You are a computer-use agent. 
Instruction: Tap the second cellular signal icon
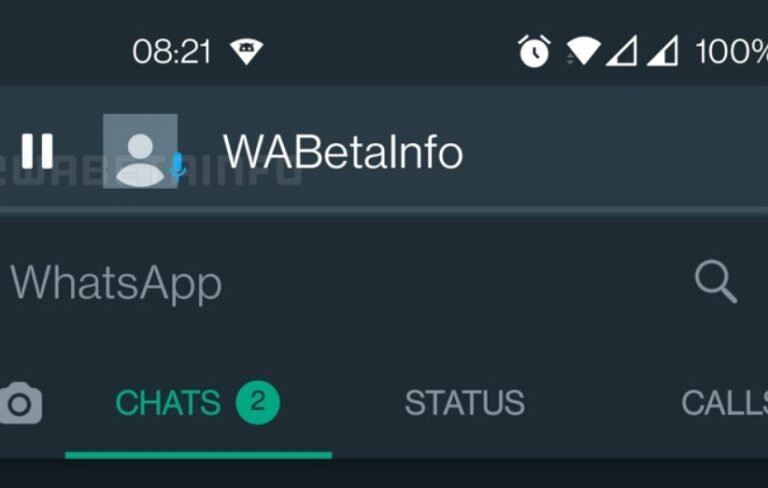pyautogui.click(x=663, y=51)
